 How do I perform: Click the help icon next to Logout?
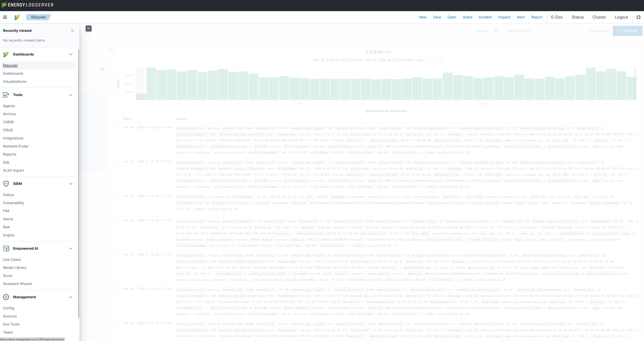[x=638, y=17]
